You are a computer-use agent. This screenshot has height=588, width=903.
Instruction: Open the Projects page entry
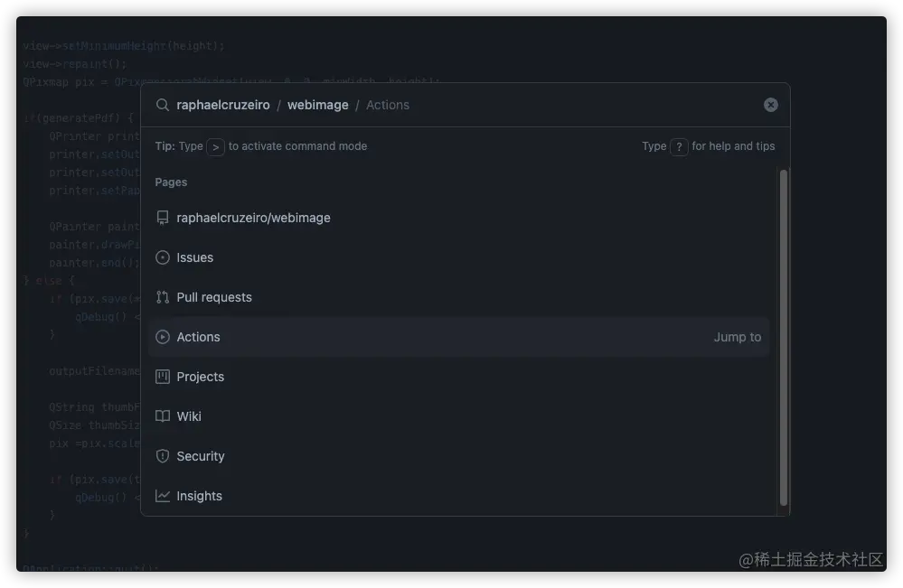[x=459, y=377]
